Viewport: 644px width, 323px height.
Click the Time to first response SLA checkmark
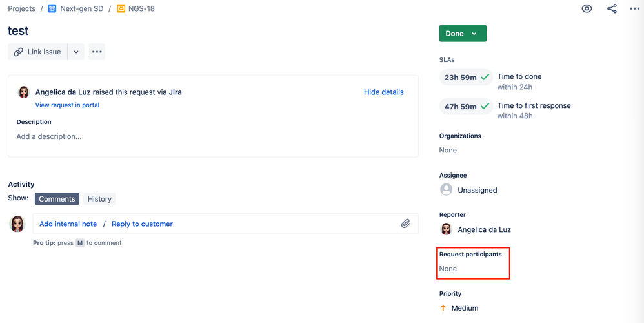tap(485, 106)
